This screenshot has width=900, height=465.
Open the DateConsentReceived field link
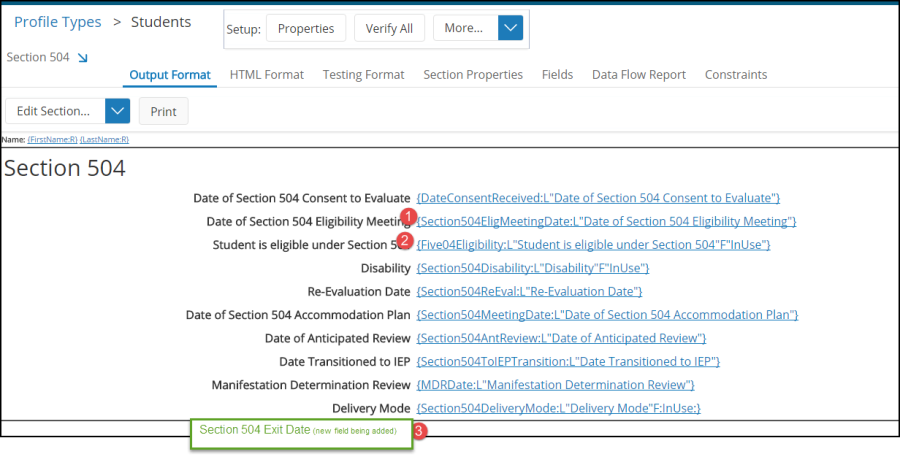[598, 198]
